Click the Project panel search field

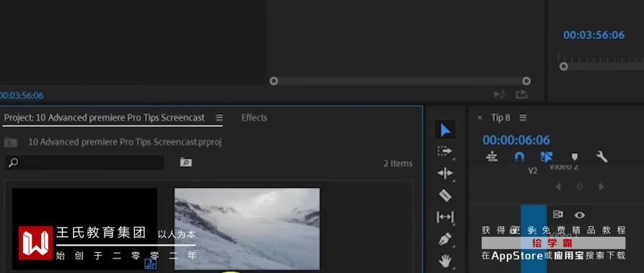[x=84, y=162]
